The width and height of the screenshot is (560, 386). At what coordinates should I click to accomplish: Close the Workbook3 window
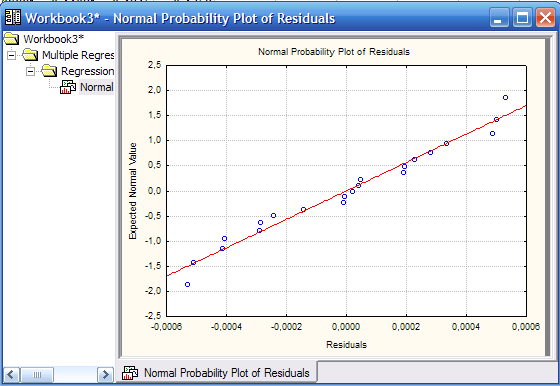pyautogui.click(x=545, y=17)
